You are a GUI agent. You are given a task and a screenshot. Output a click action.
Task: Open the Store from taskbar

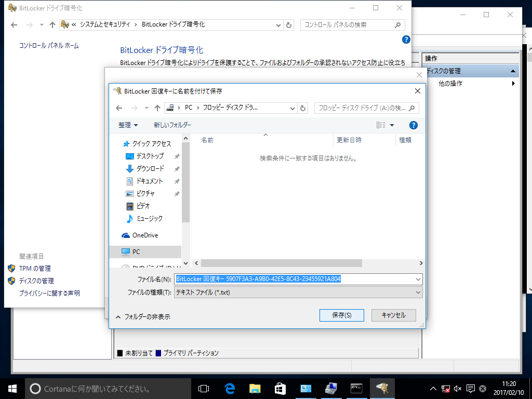[280, 389]
